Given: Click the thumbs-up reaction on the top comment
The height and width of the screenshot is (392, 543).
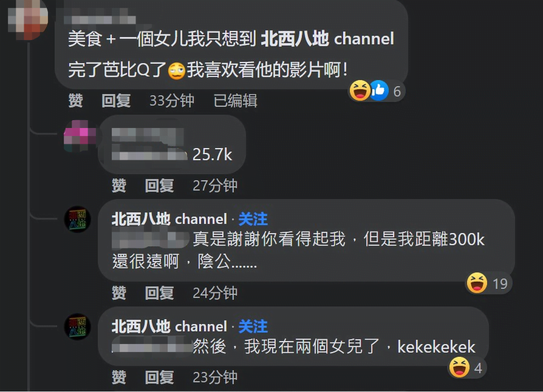Looking at the screenshot, I should [x=379, y=90].
